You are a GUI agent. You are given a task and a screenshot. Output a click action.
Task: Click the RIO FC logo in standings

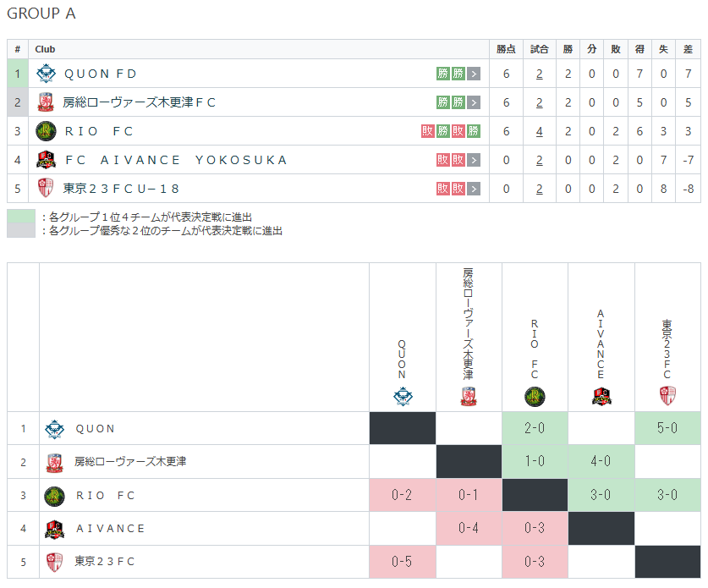46,131
